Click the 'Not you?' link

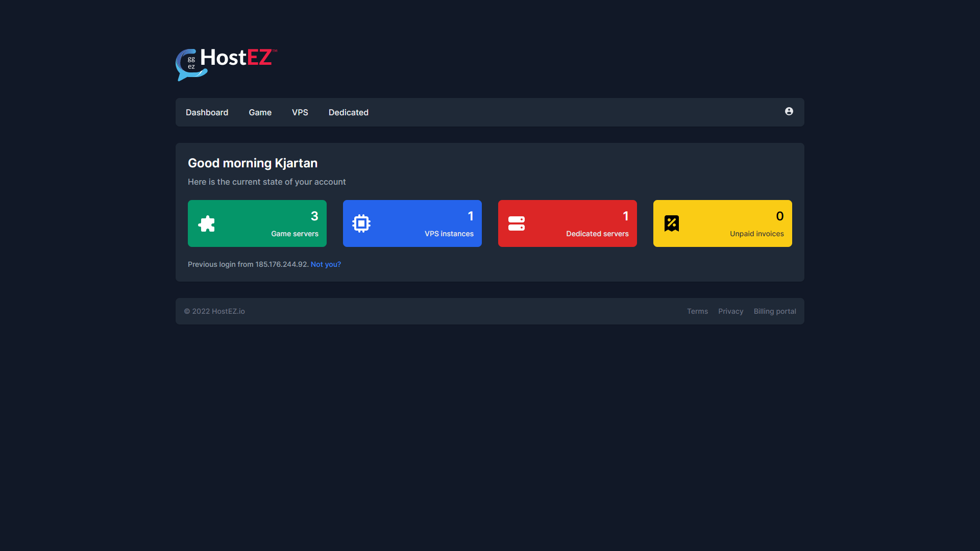pos(326,264)
